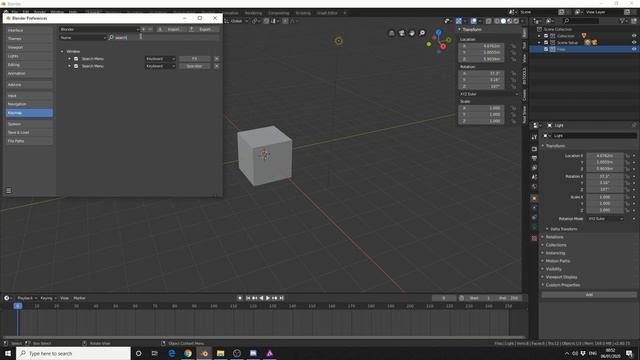
Task: Select wireframe viewport shading mode
Action: point(497,21)
